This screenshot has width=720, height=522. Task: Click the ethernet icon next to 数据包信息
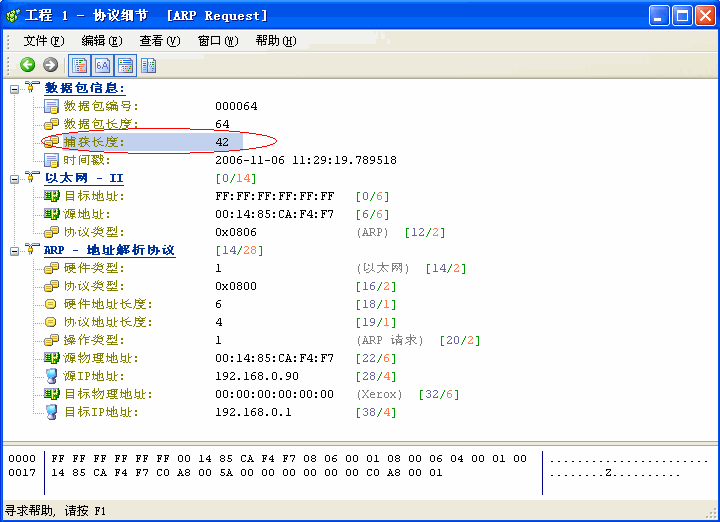tap(32, 87)
